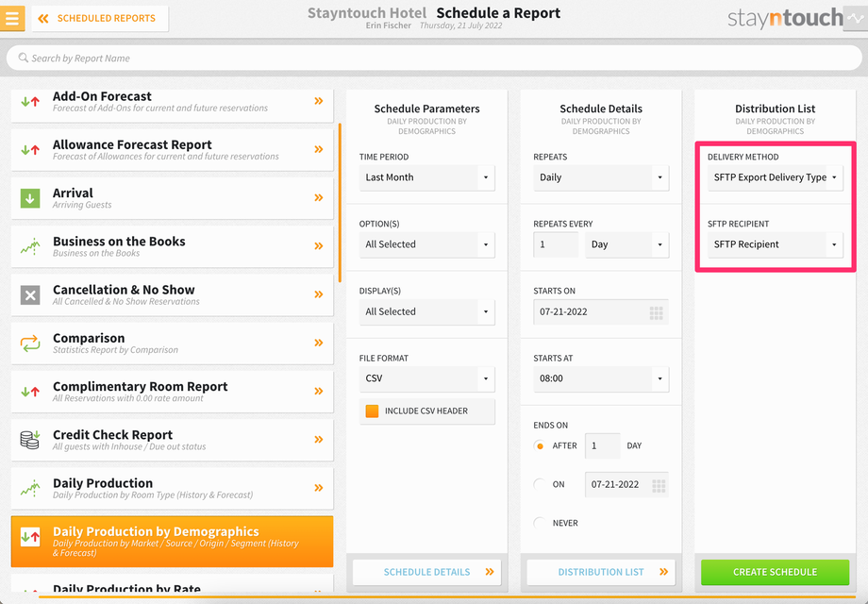Click the Starts On date field

click(601, 311)
